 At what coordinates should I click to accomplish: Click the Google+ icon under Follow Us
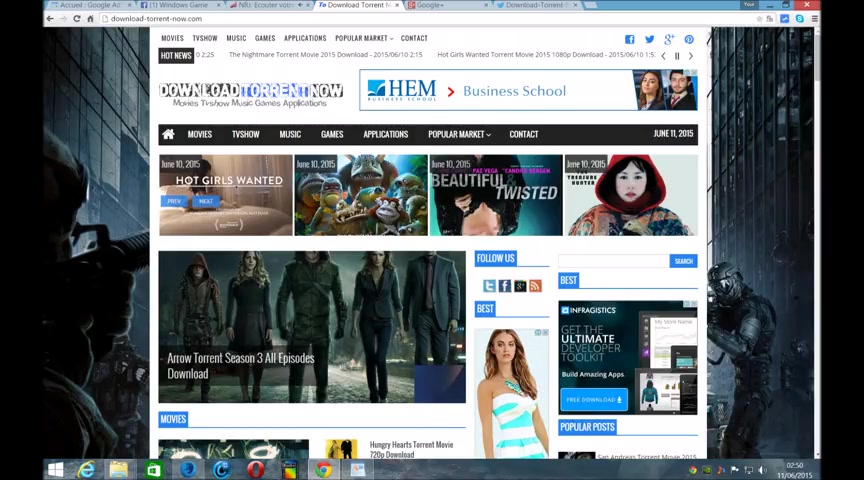[x=520, y=285]
